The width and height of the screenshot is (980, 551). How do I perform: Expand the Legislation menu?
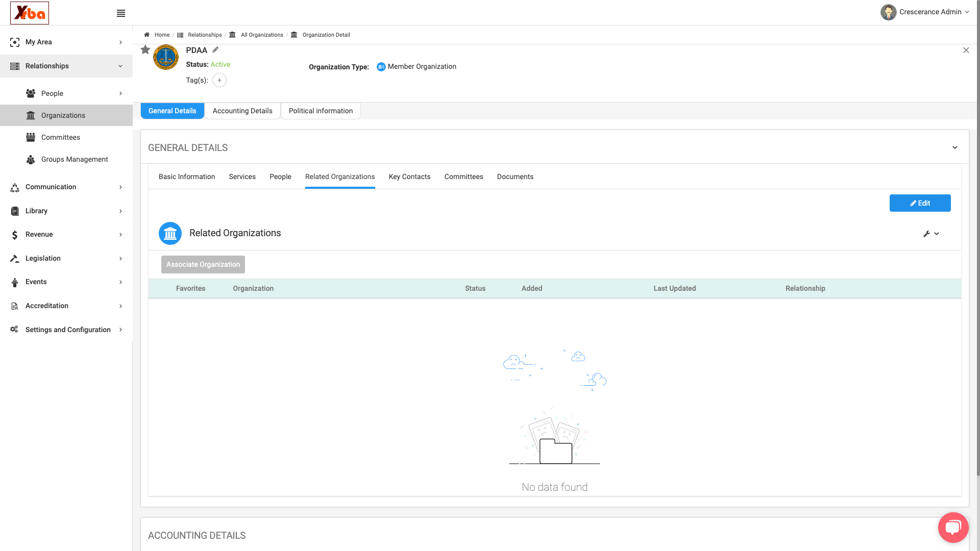point(66,258)
